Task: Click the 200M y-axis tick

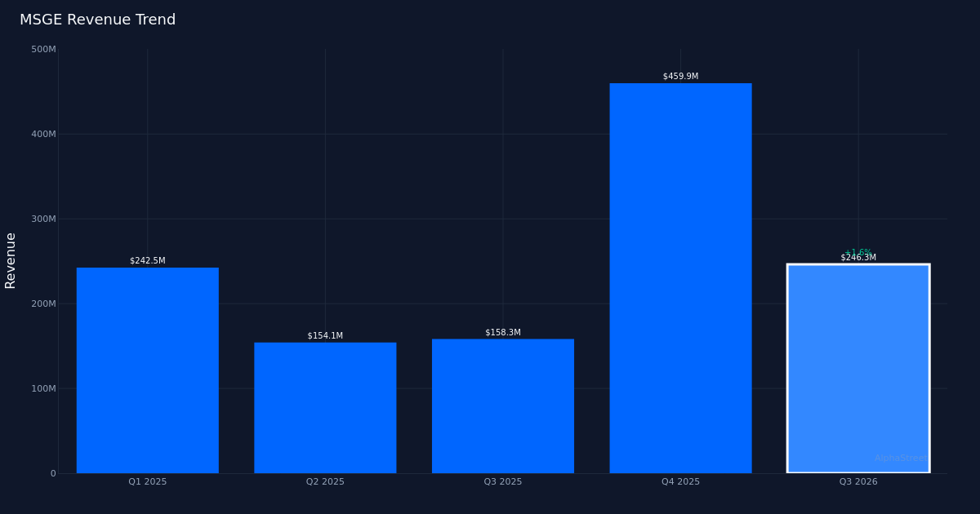Action: click(x=43, y=304)
